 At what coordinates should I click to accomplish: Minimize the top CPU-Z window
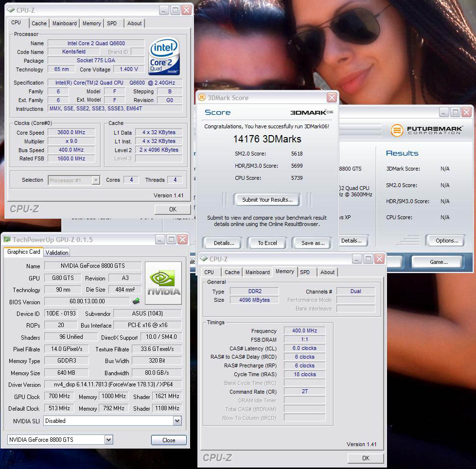point(164,10)
